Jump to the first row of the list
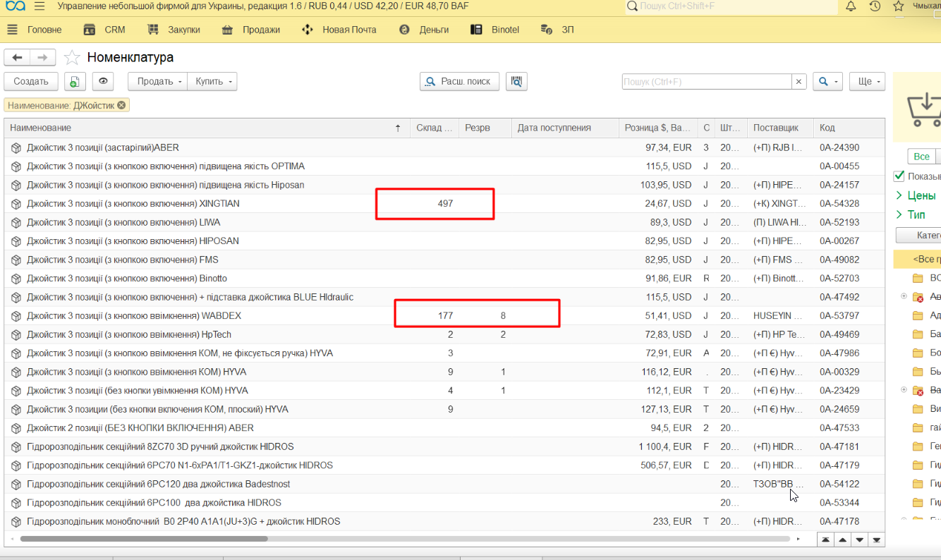Viewport: 941px width, 560px height. [825, 540]
